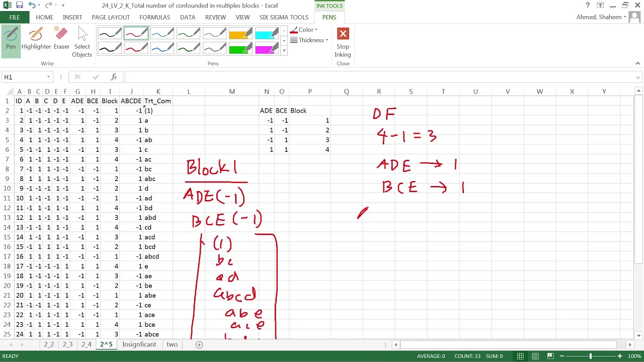Pick the thick red pen in the bottom row
644x362 pixels.
136,49
